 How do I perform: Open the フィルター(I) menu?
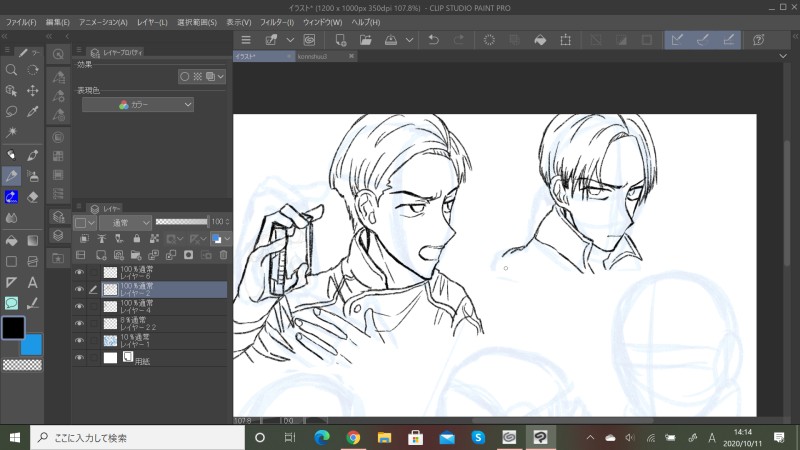[277, 22]
